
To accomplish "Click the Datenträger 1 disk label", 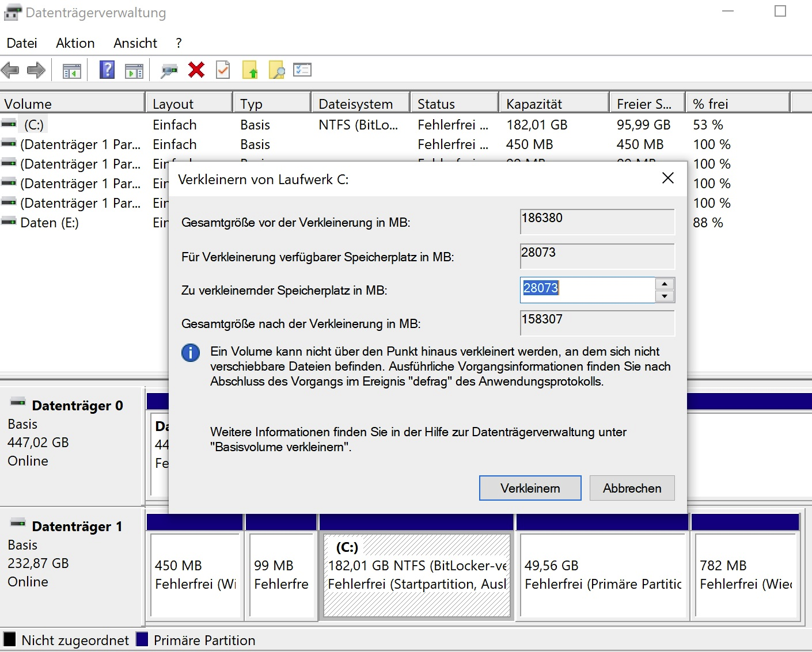I will click(77, 527).
